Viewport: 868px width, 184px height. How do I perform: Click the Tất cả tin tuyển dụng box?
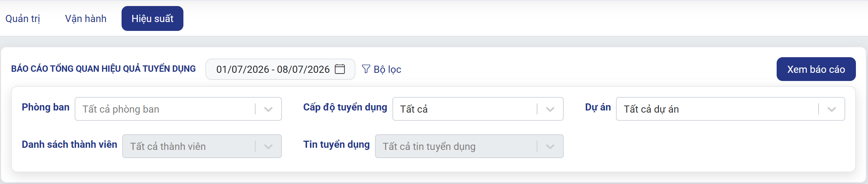point(469,146)
